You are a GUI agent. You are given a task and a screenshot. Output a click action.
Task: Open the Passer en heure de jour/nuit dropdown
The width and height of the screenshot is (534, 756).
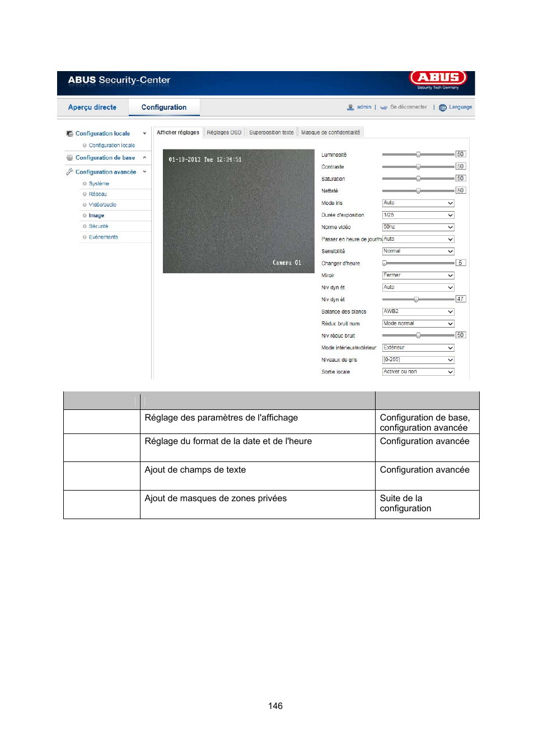coord(418,239)
